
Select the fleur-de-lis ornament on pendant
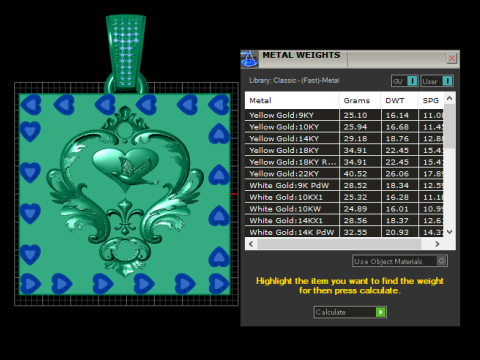[125, 217]
